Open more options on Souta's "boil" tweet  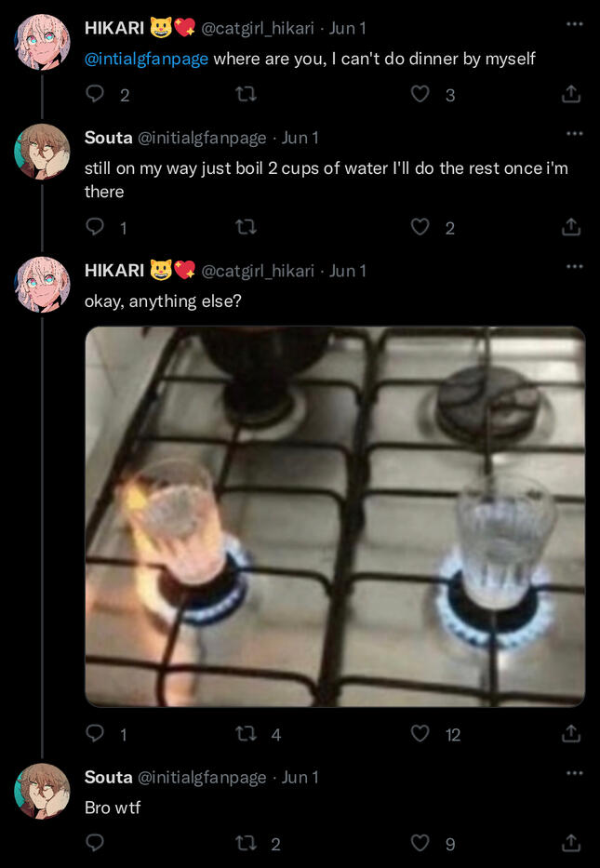coord(574,133)
